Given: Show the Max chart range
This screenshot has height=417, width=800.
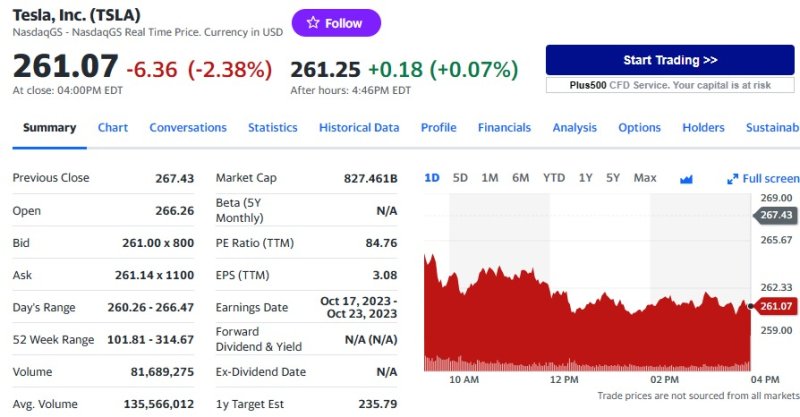Looking at the screenshot, I should [645, 178].
